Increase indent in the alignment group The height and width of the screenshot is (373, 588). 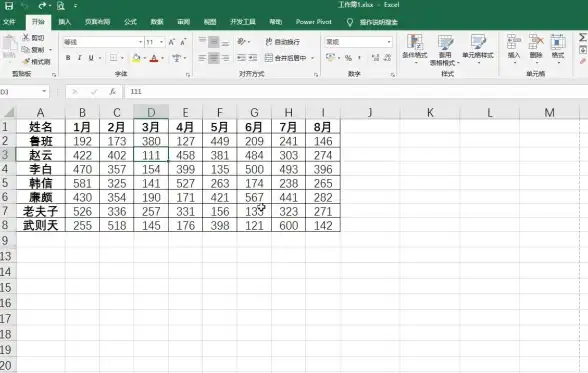tap(253, 58)
